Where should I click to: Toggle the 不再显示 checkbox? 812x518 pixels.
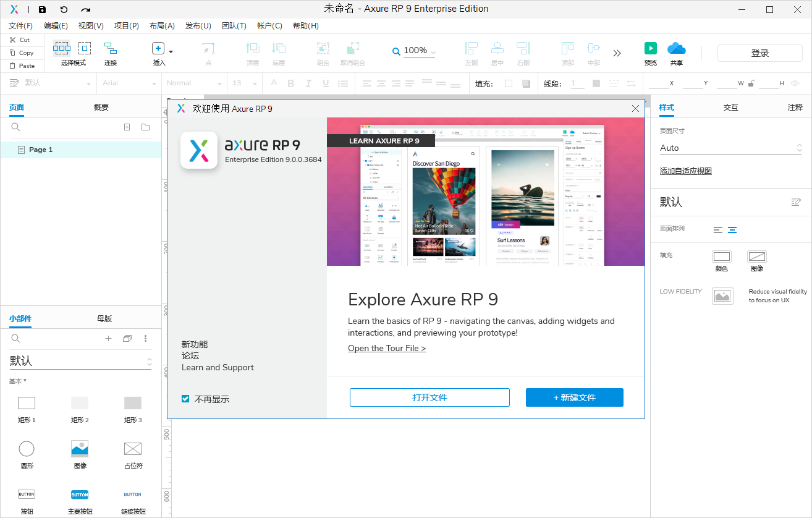point(185,399)
